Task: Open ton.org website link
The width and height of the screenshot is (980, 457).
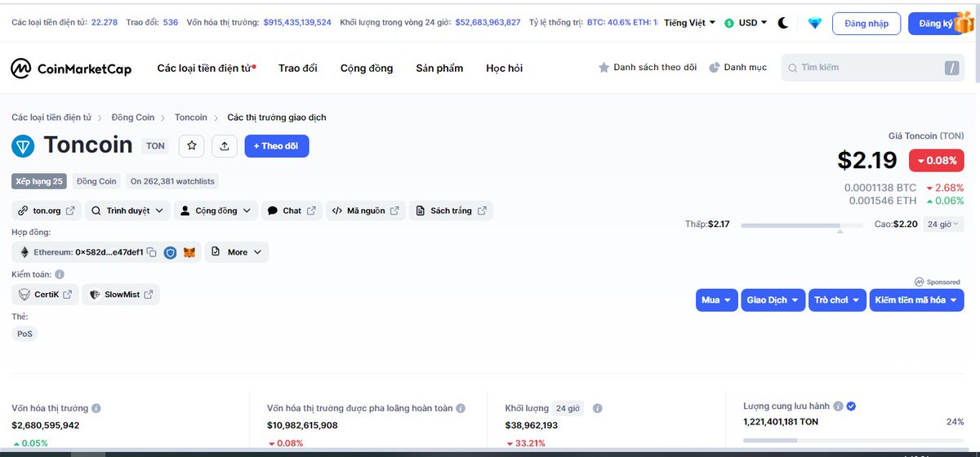Action: pyautogui.click(x=47, y=211)
